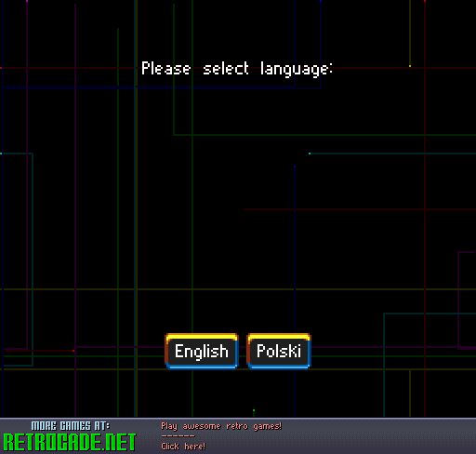The image size is (476, 454).
Task: Click the word 'language:' in the prompt
Action: (x=297, y=69)
